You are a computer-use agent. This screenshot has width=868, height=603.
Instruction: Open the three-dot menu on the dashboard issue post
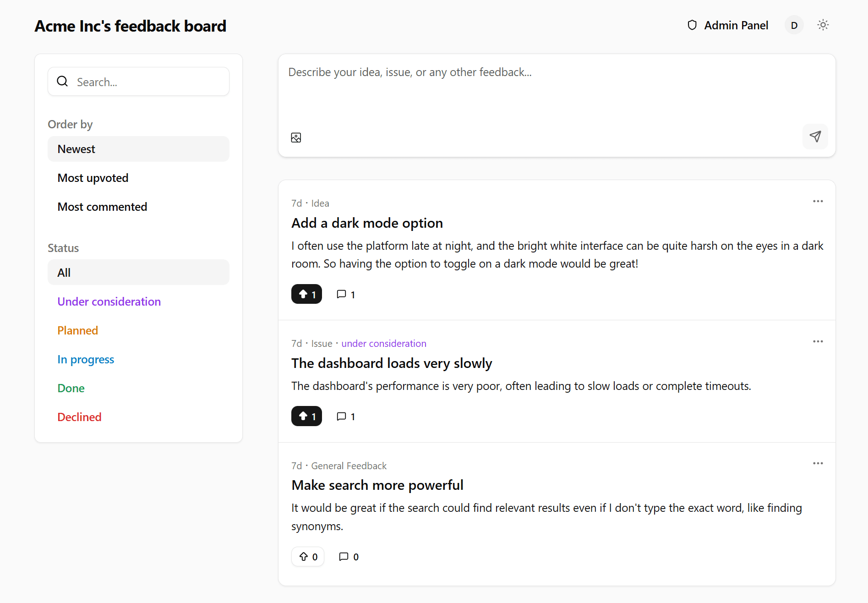tap(818, 341)
